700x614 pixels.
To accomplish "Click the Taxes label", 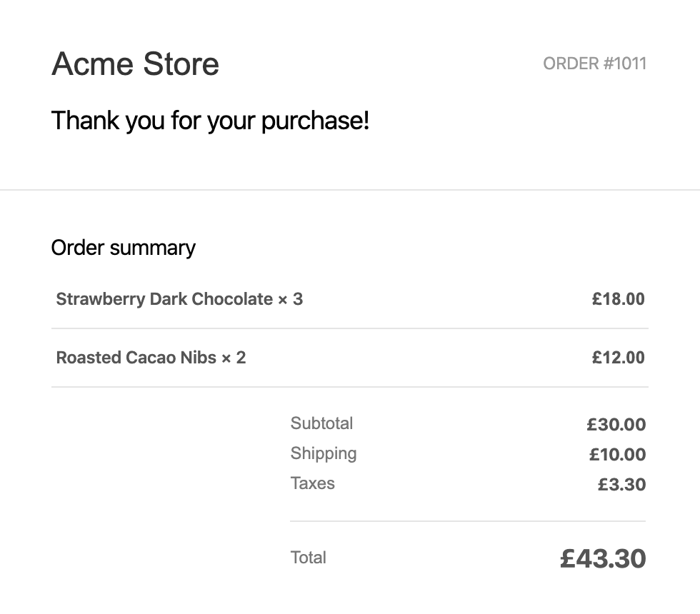I will point(313,483).
